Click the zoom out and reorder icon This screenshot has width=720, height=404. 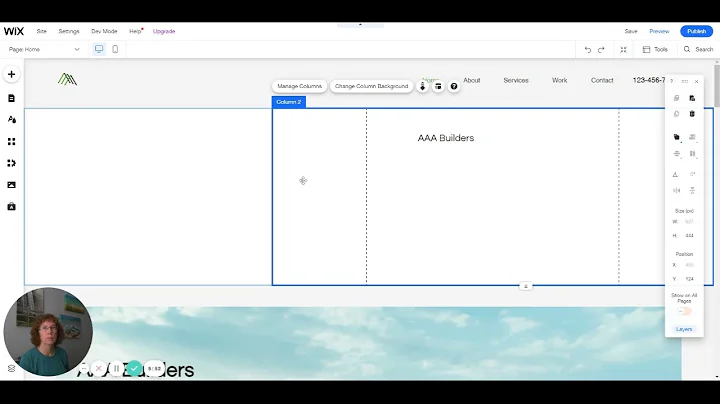point(623,50)
